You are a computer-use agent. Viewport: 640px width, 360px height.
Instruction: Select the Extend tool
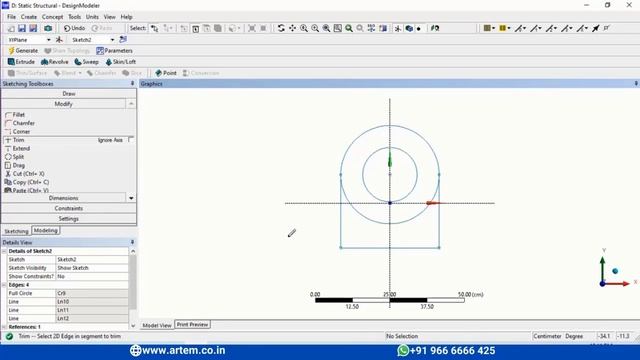(x=17, y=149)
